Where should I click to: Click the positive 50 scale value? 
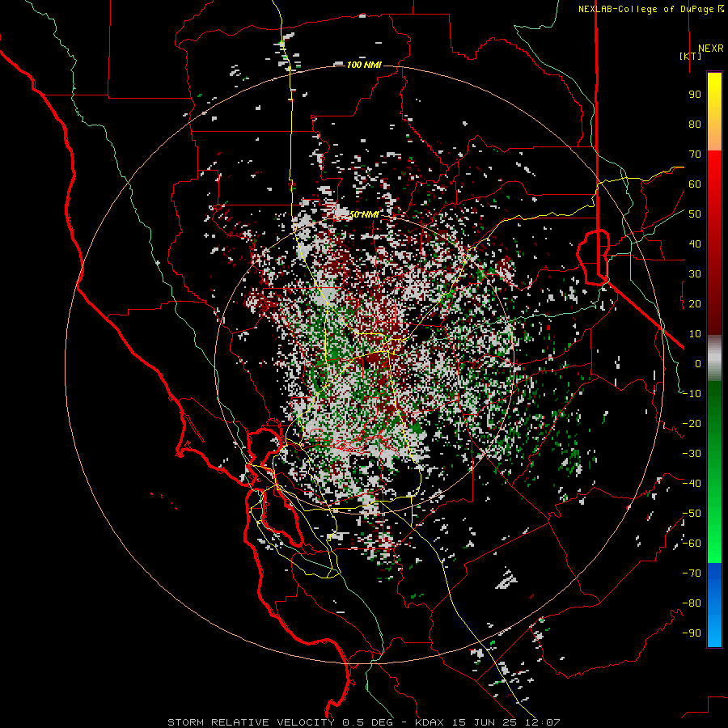695,214
